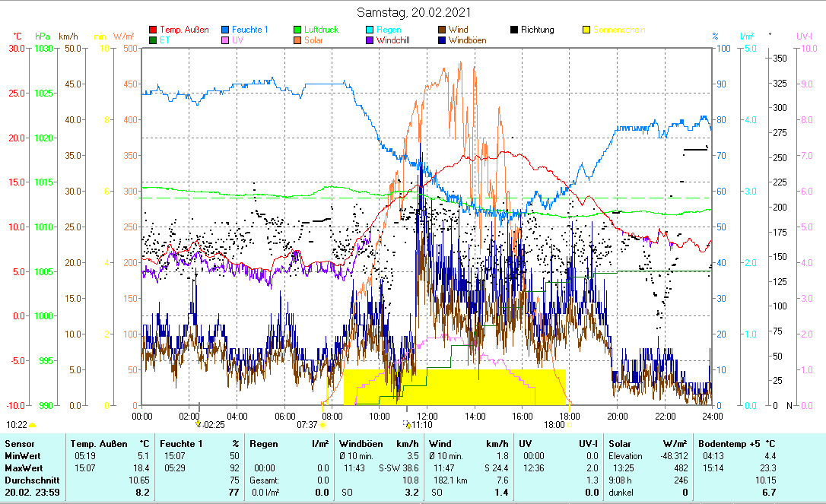
Task: Click the Samstag, 20.02.2021 chart title
Action: [x=414, y=12]
